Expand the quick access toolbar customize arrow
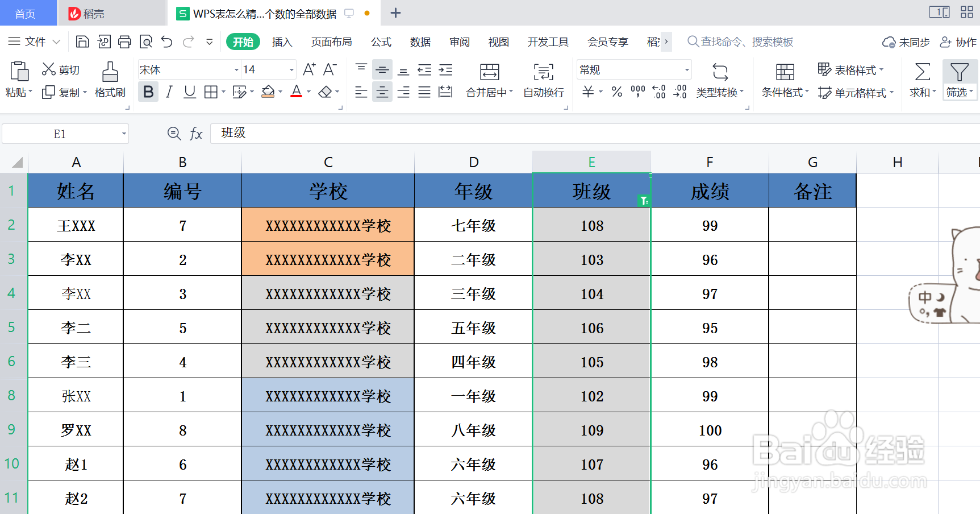This screenshot has width=980, height=514. [210, 42]
